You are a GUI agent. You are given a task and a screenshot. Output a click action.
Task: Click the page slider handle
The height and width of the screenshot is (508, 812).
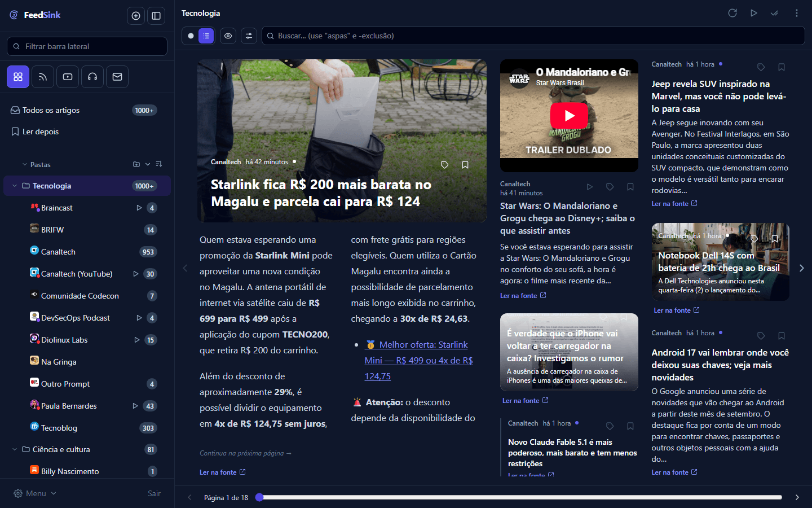point(259,497)
